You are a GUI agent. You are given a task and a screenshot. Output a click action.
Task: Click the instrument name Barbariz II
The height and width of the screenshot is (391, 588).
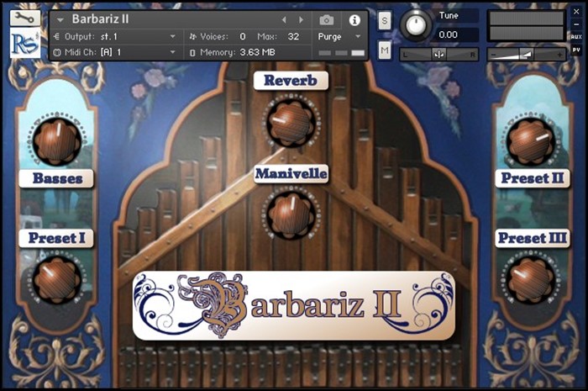[x=100, y=19]
